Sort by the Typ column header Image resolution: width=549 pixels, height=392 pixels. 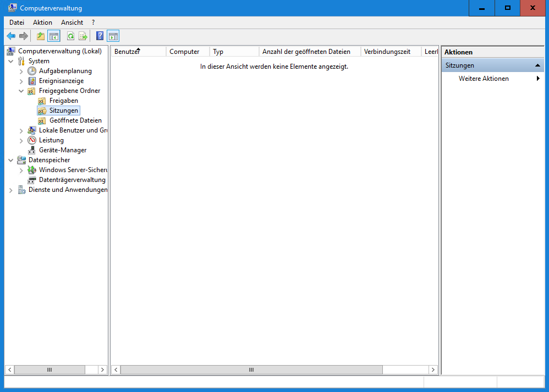point(234,52)
